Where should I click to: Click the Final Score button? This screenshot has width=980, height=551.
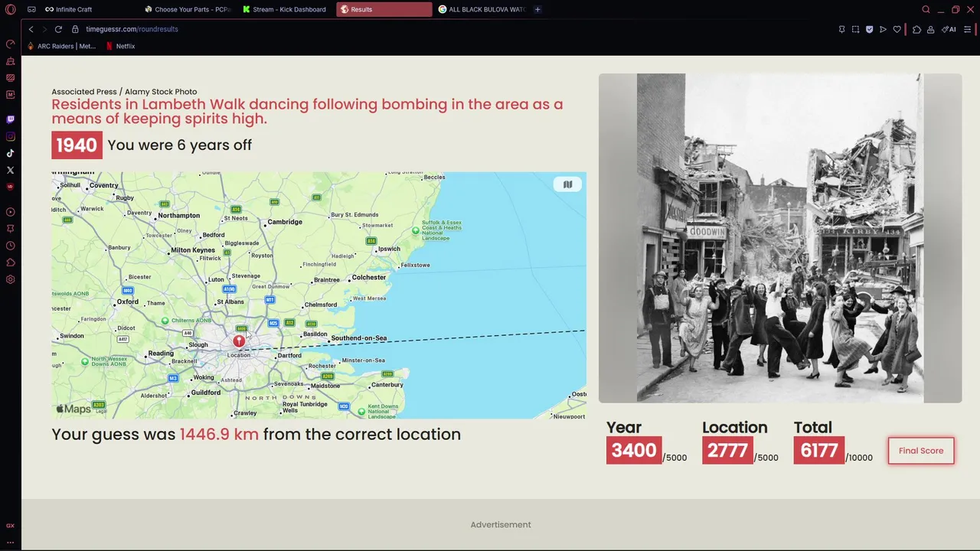921,451
